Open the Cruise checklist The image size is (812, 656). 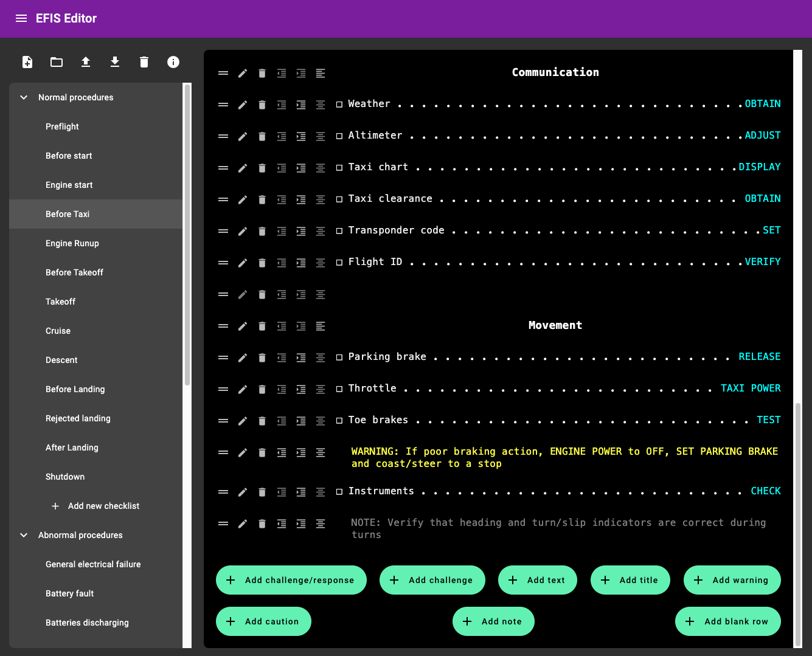click(x=95, y=331)
